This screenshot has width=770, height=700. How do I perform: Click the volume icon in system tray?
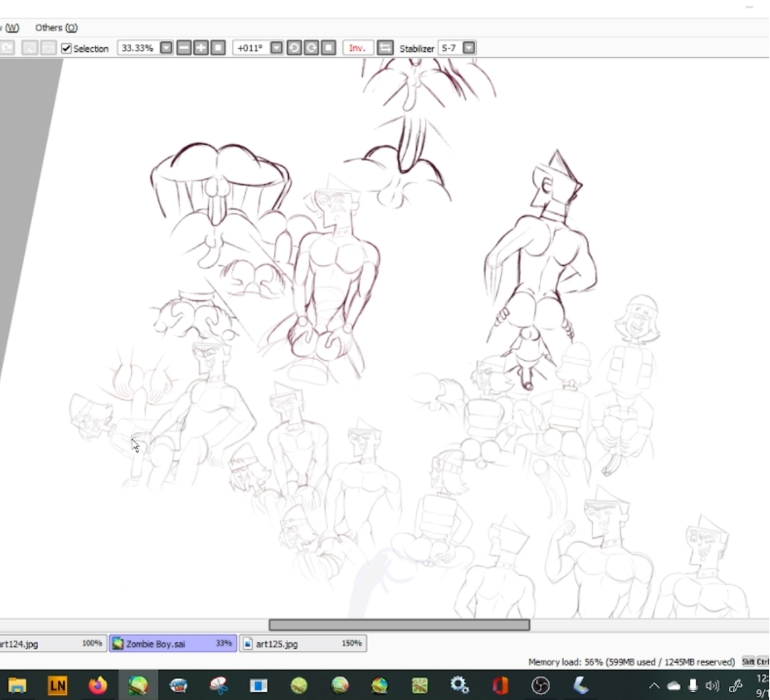(x=712, y=686)
